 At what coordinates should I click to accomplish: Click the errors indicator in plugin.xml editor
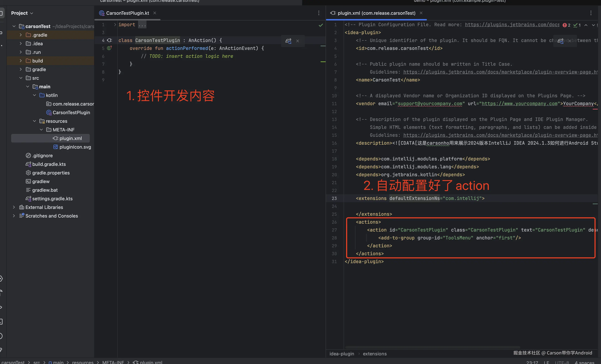[566, 25]
